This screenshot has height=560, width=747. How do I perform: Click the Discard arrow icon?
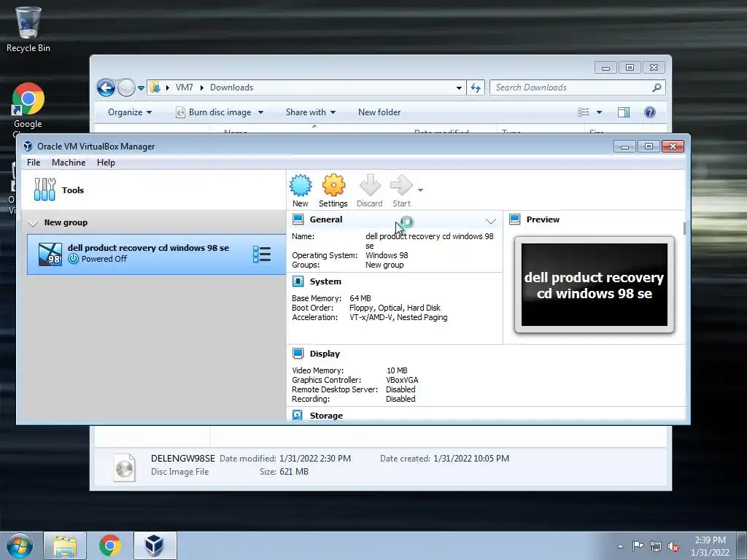pyautogui.click(x=370, y=186)
